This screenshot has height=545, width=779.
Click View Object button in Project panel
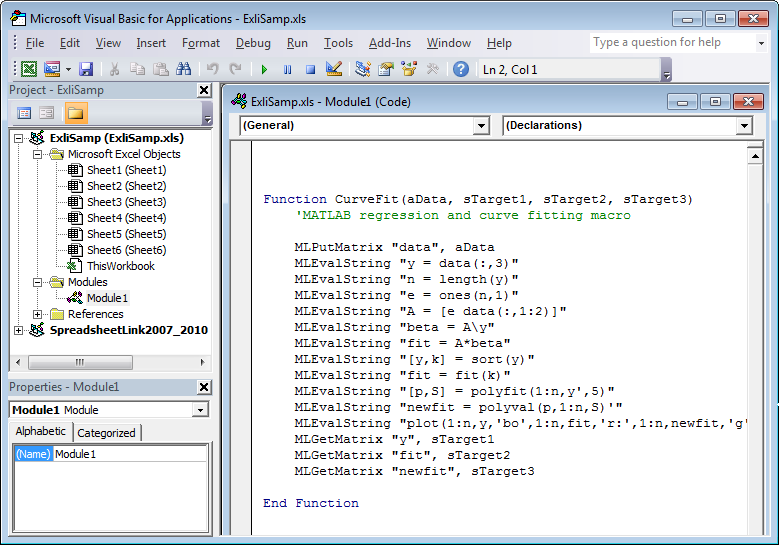(x=47, y=113)
